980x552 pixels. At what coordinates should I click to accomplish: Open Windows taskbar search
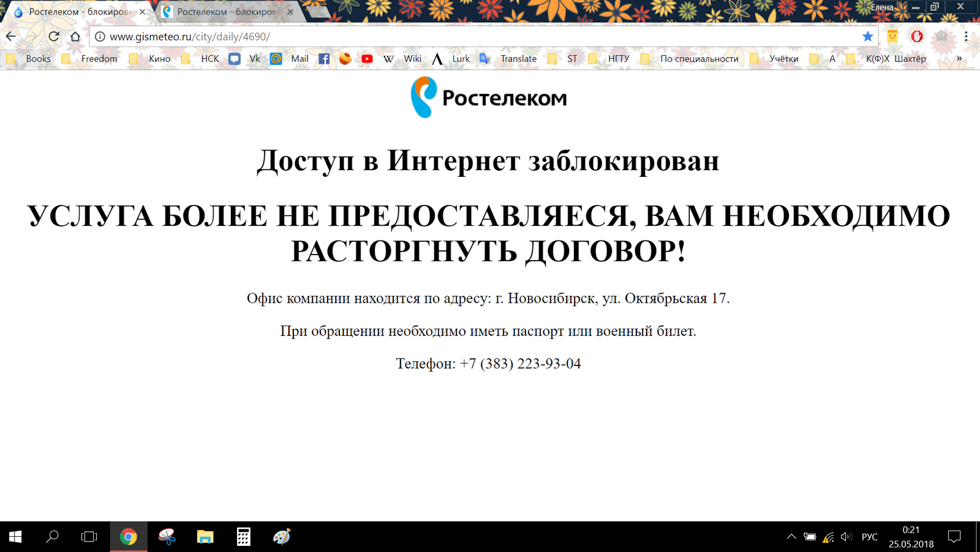tap(52, 537)
